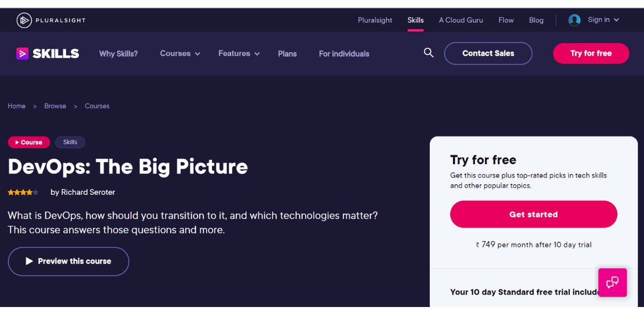Expand the Courses dropdown
The width and height of the screenshot is (644, 322).
pos(180,53)
